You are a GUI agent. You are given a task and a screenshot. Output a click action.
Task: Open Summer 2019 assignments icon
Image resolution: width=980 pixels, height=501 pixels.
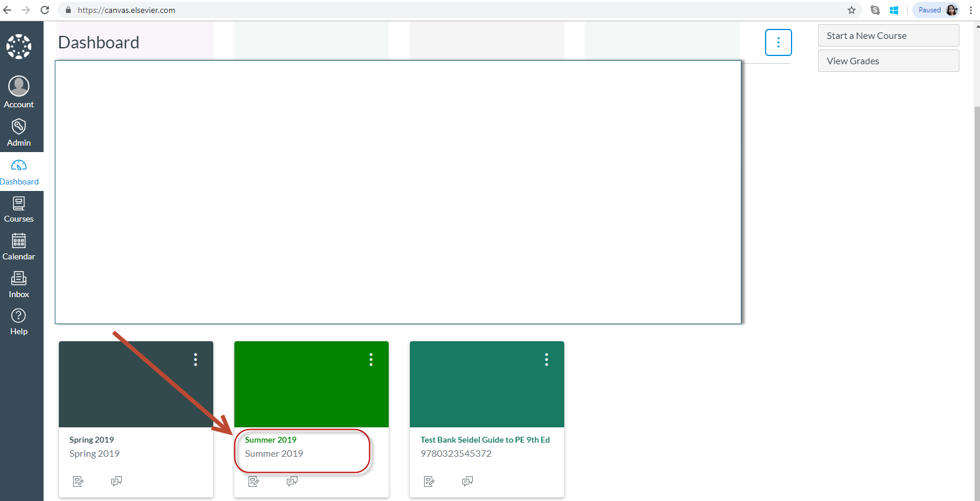(254, 482)
